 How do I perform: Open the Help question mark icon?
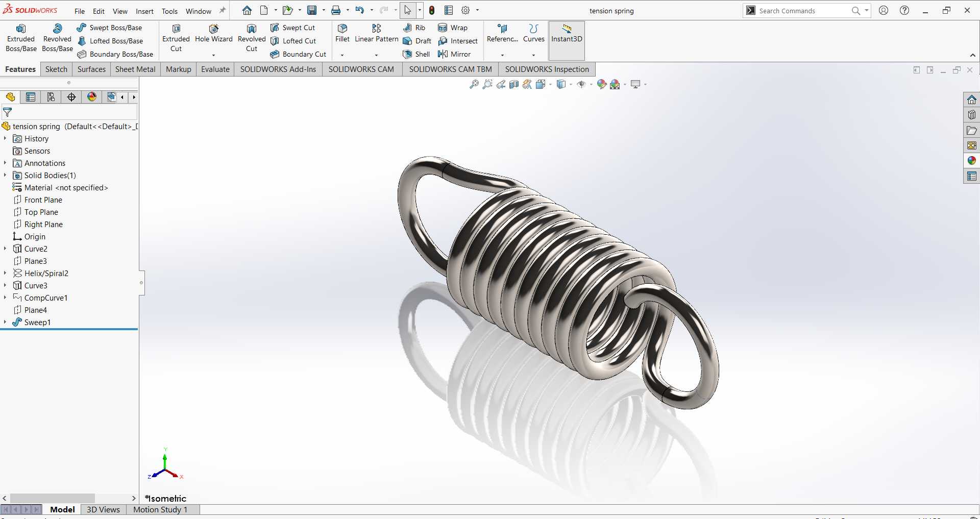(x=904, y=10)
